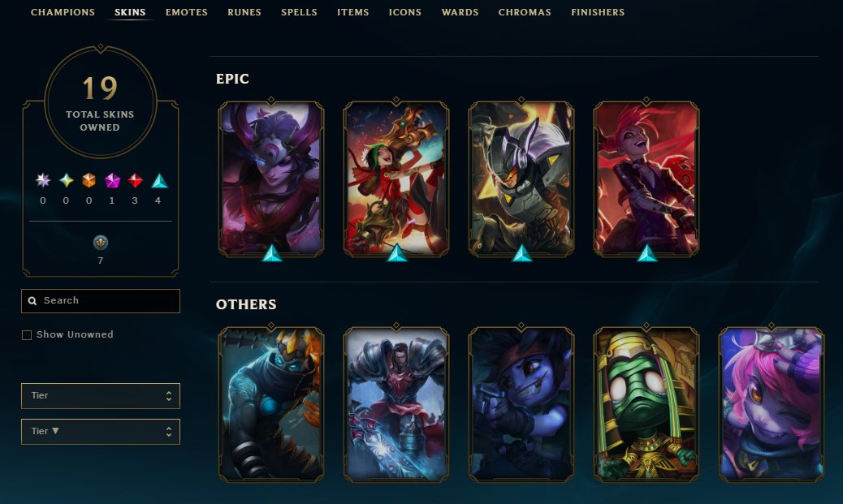Click the teal Exalted tier gem icon

[x=66, y=180]
